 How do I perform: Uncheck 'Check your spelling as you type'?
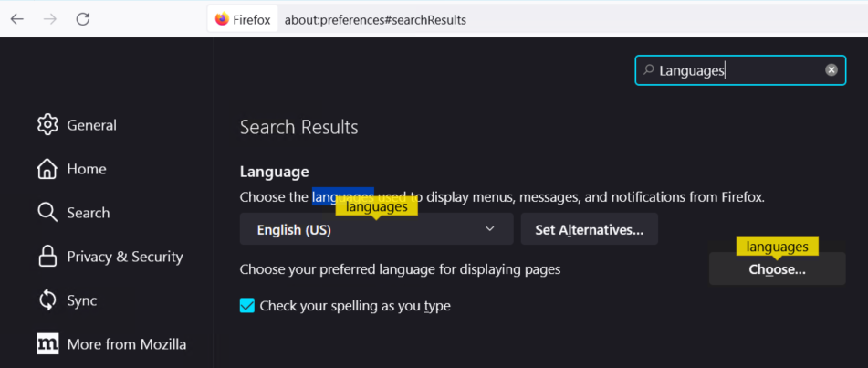[x=247, y=306]
